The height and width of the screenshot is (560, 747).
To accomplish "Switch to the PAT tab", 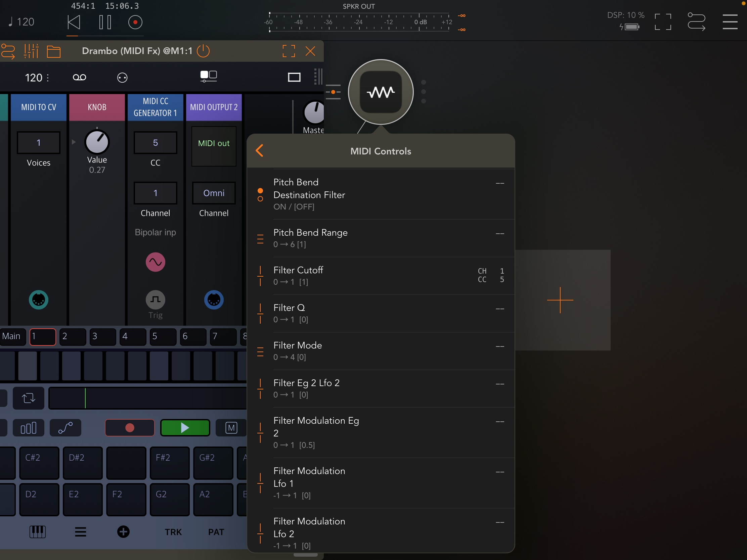I will pos(216,532).
